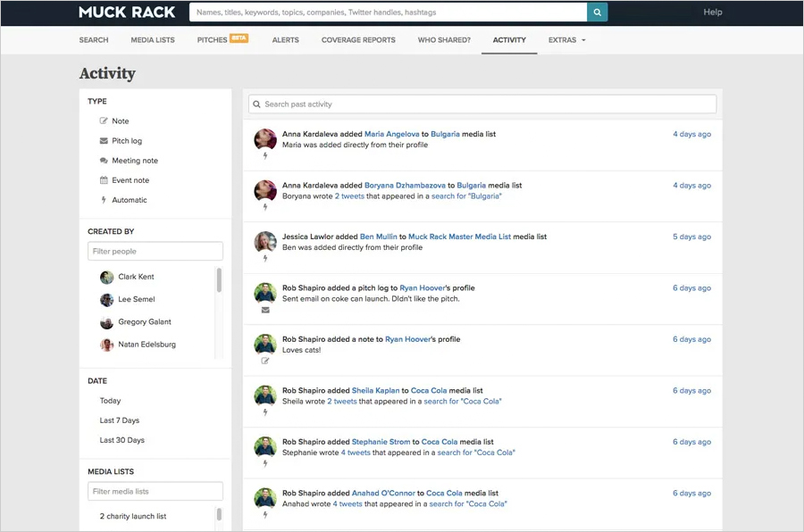The width and height of the screenshot is (804, 532).
Task: Click the teal search magnifier button
Action: pyautogui.click(x=598, y=12)
